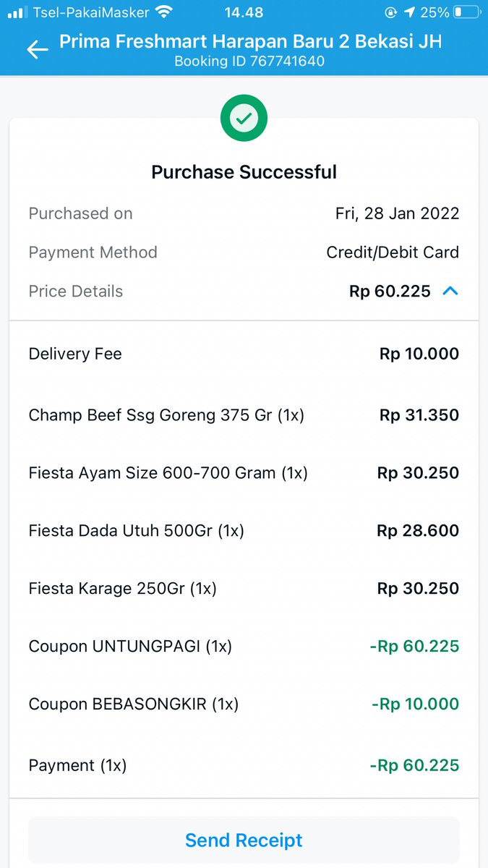Tap the Price Details label

[x=76, y=292]
